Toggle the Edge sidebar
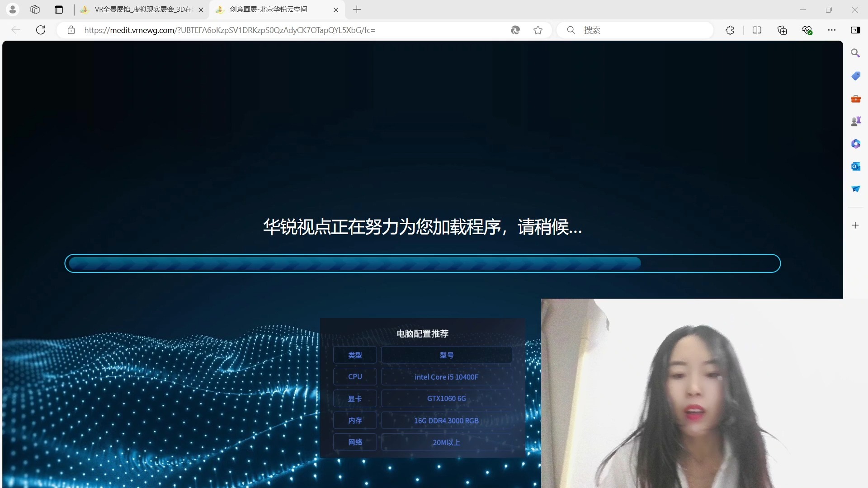 tap(855, 30)
